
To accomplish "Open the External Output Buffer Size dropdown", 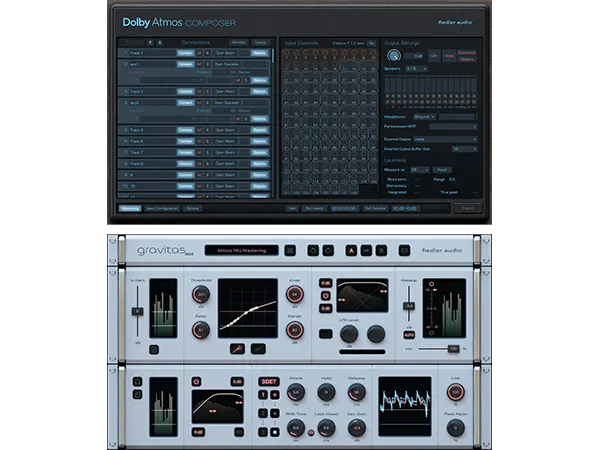I will click(x=464, y=149).
